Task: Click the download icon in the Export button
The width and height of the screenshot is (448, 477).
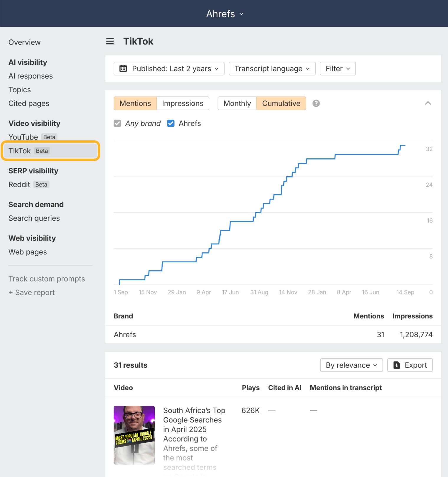Action: [397, 365]
